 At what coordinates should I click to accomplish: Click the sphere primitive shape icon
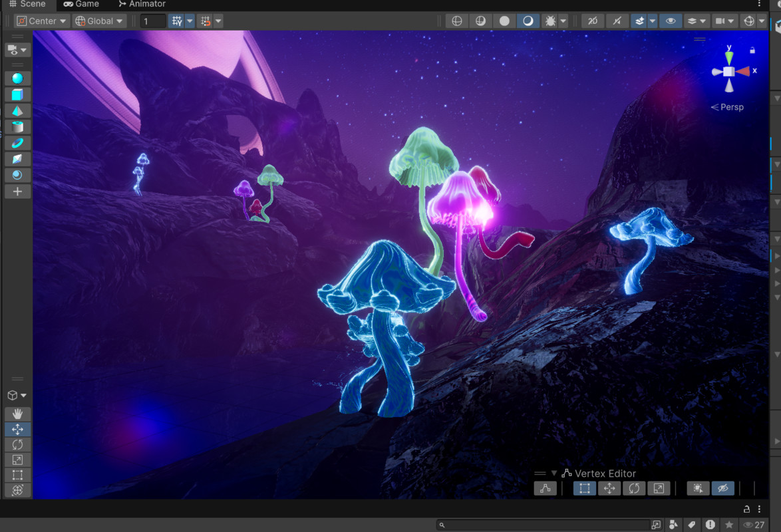pyautogui.click(x=17, y=78)
